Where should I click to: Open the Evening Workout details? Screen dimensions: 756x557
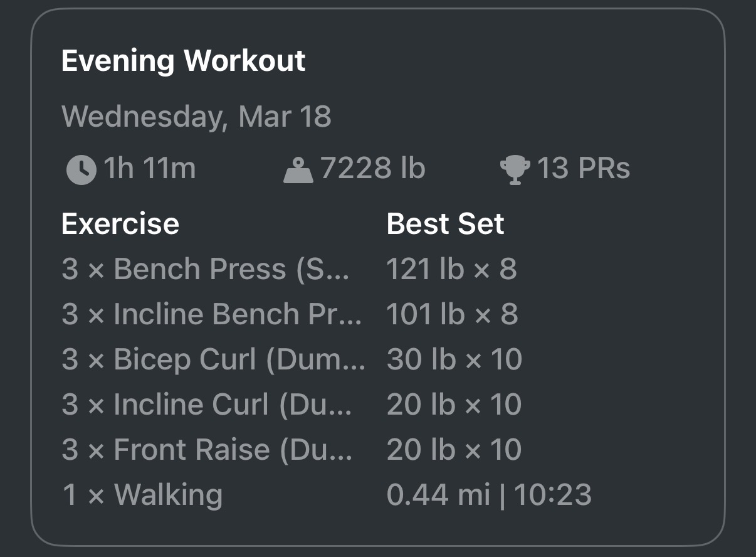click(x=183, y=61)
